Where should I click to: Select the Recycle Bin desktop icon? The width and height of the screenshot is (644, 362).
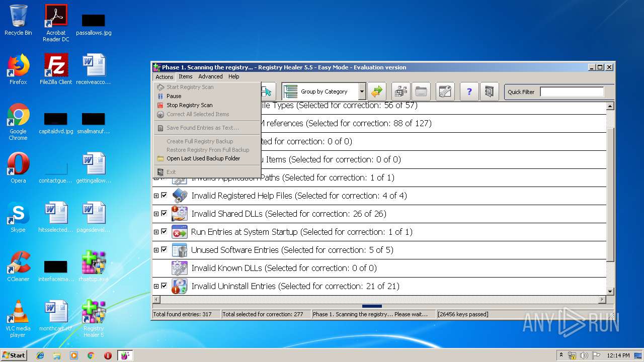coord(18,20)
